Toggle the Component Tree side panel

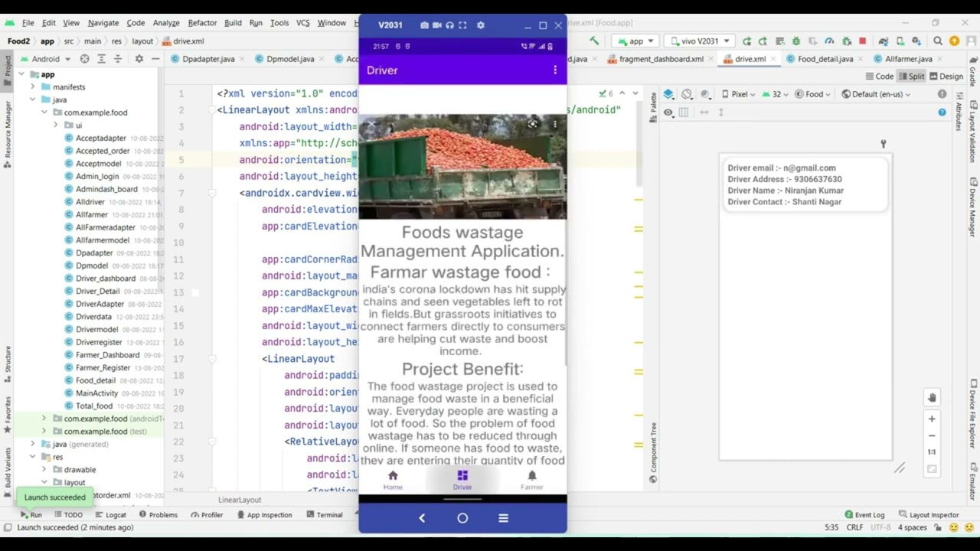pos(653,452)
